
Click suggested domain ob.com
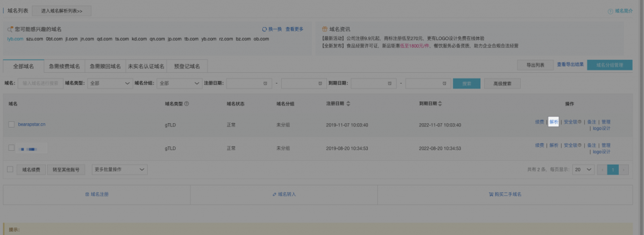(261, 39)
